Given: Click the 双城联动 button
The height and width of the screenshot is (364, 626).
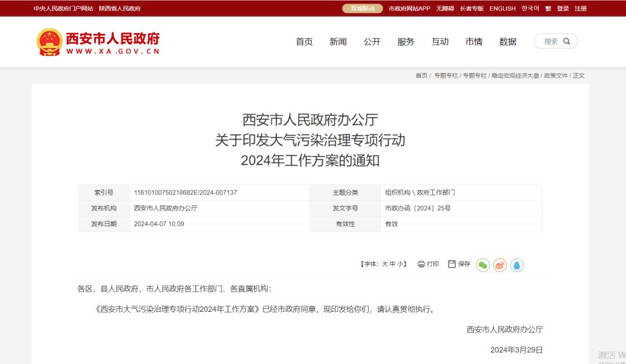Looking at the screenshot, I should click(362, 8).
